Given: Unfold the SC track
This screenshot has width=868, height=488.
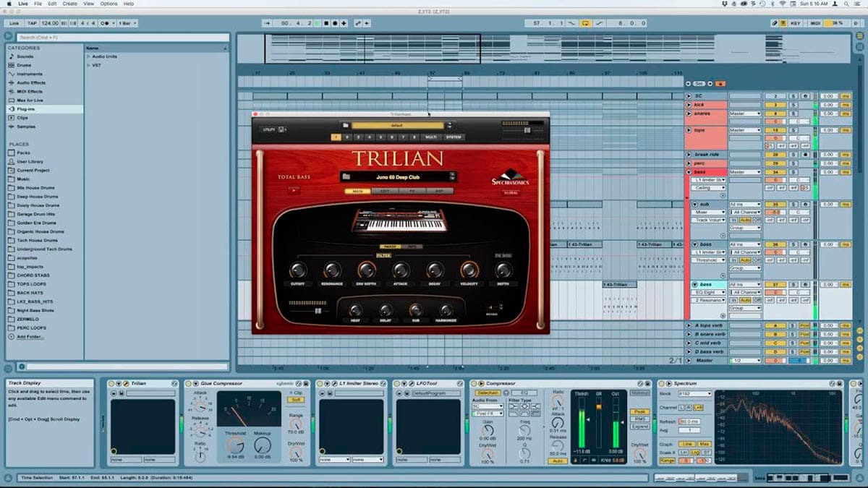Looking at the screenshot, I should point(689,95).
